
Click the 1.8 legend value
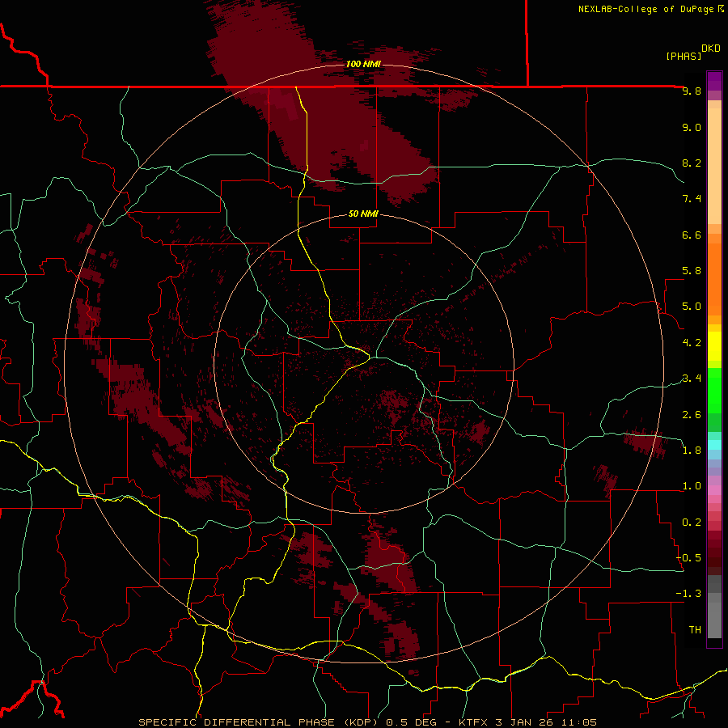(692, 451)
